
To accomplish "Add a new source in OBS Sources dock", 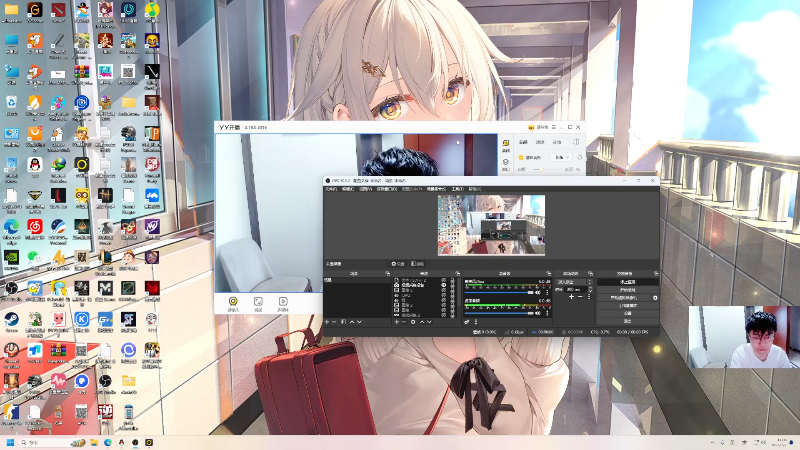I will click(396, 322).
